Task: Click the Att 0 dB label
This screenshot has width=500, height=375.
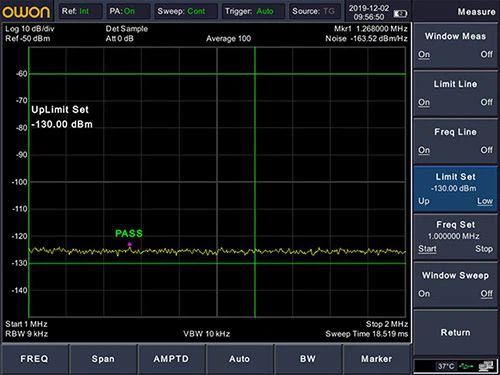Action: click(x=120, y=39)
